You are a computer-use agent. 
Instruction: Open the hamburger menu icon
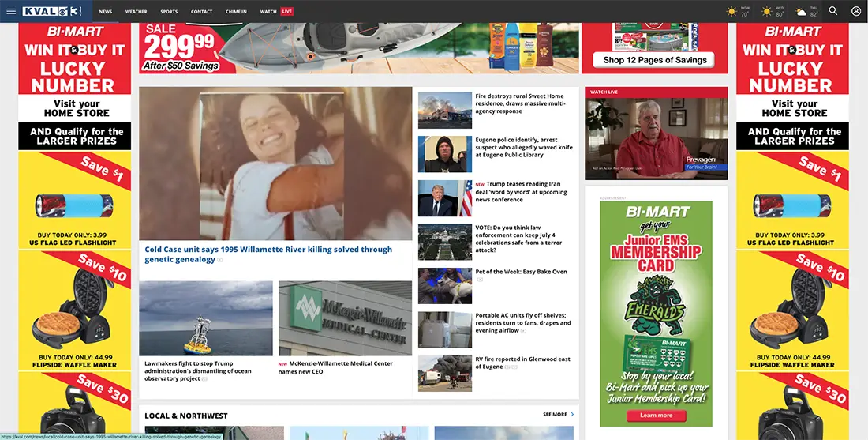(x=11, y=11)
